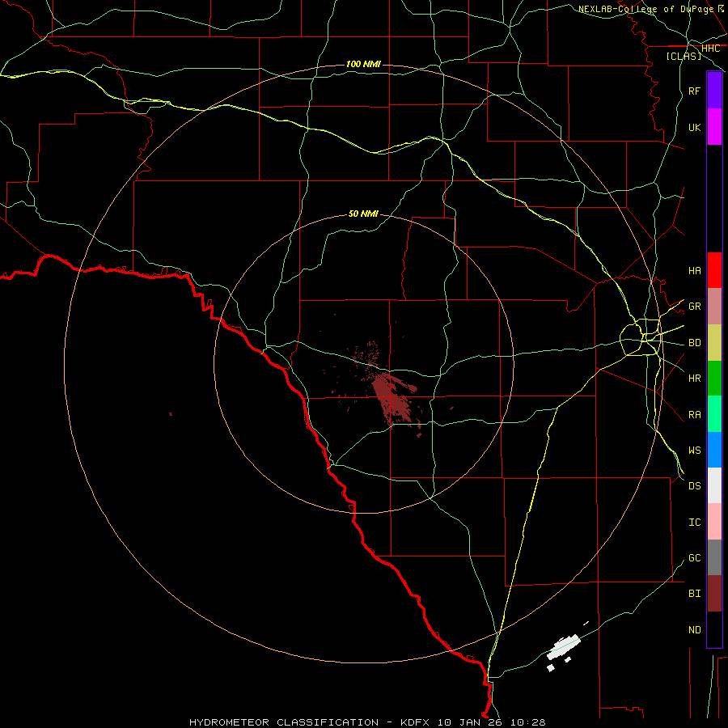Click the white dry snow echo patch
Screen dimensions: 728x728
click(563, 646)
